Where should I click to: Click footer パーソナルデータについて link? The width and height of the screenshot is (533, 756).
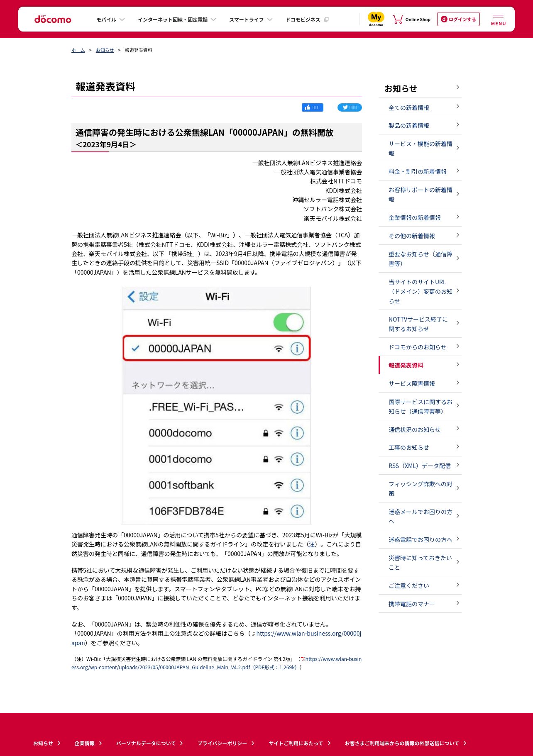150,743
